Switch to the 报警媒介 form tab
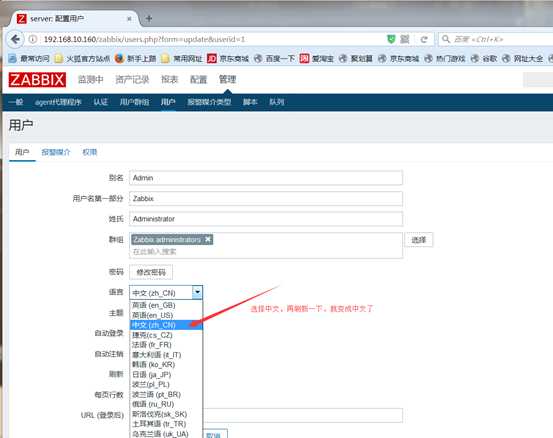The width and height of the screenshot is (553, 438). tap(56, 152)
